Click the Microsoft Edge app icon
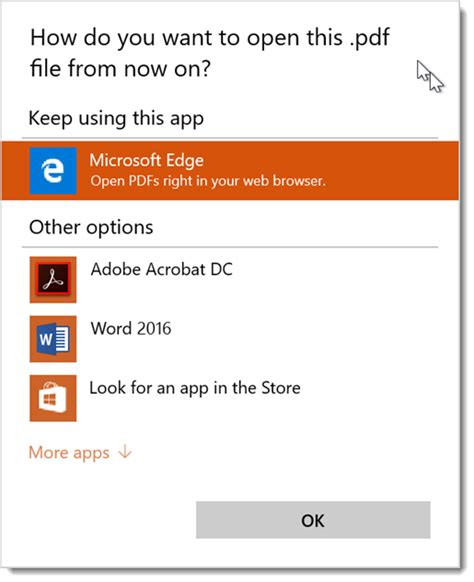The height and width of the screenshot is (582, 474). click(53, 171)
